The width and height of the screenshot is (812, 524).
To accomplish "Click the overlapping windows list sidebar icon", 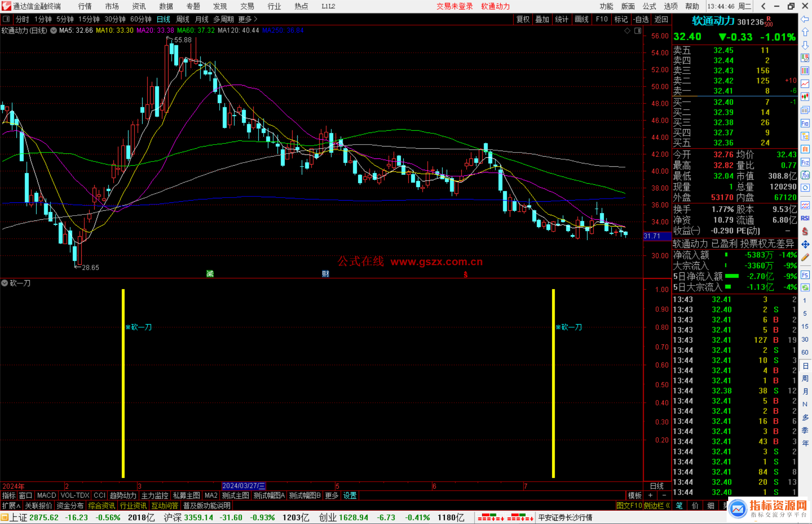I will pos(805,110).
